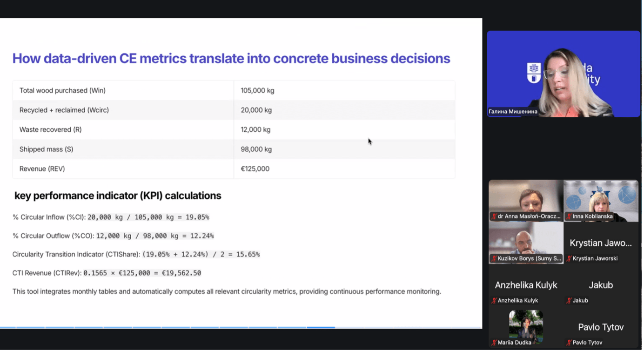Click the 105,000 kg table cell

(257, 90)
